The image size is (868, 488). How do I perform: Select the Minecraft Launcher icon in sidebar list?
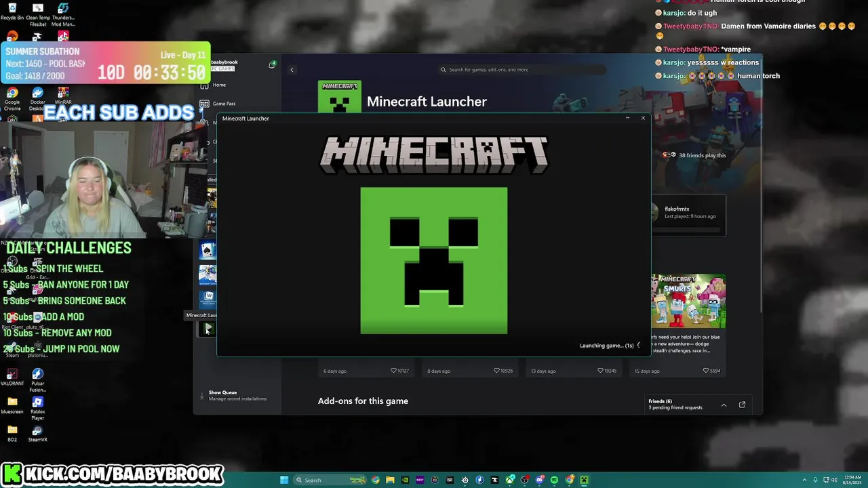coord(208,329)
